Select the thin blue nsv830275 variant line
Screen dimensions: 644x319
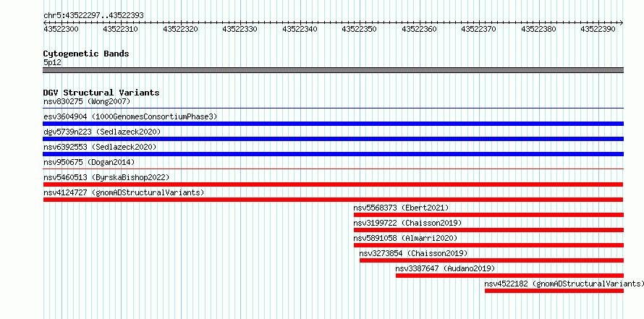[x=333, y=109]
